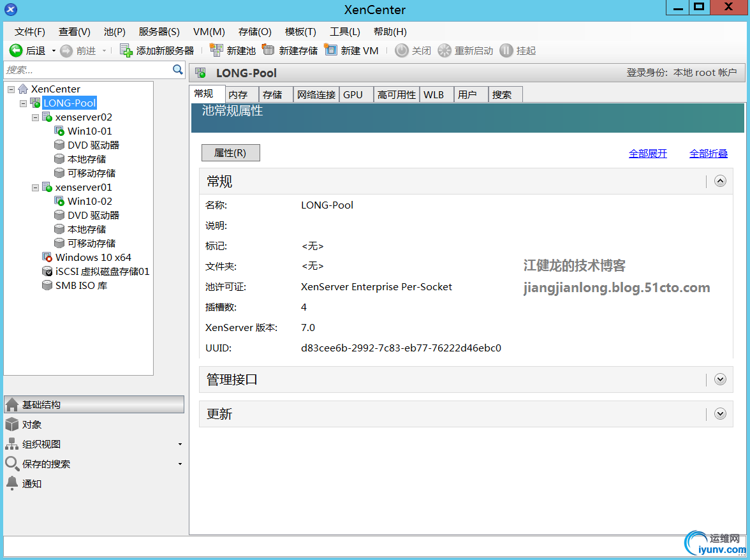Click the SMB ISO 库 icon
The height and width of the screenshot is (560, 750).
[47, 285]
